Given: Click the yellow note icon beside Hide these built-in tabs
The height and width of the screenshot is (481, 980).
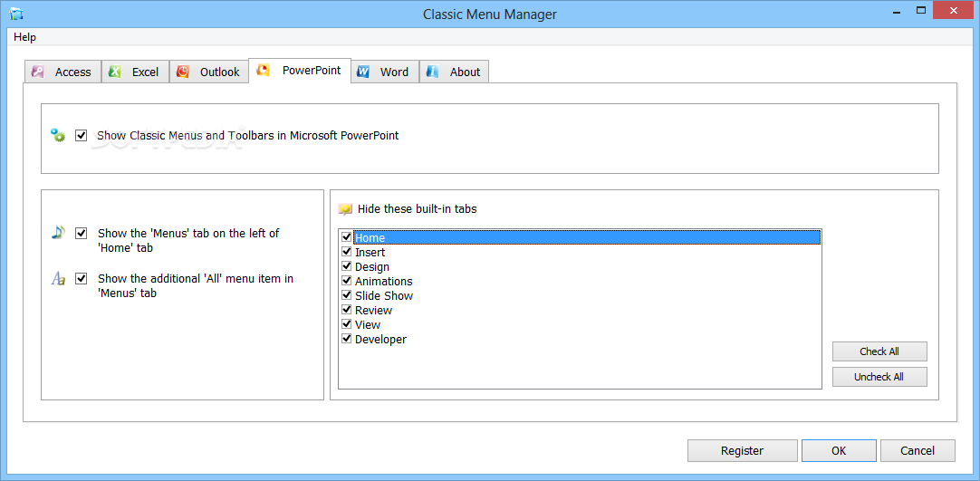Looking at the screenshot, I should coord(345,209).
